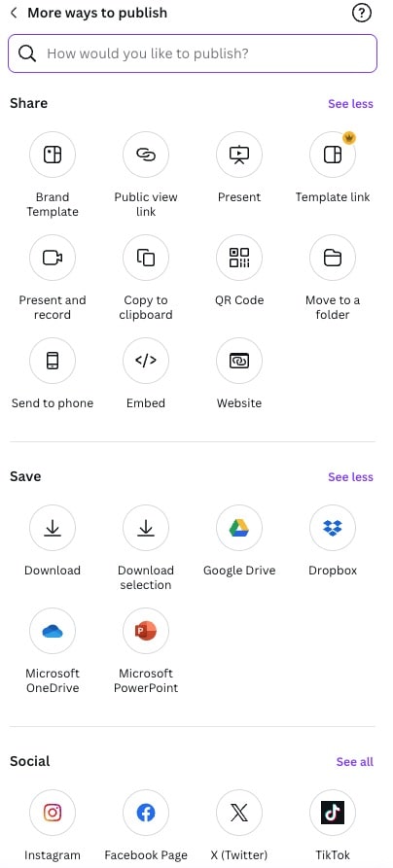Select Send to phone option
Screen dimensions: 393x868
(x=53, y=361)
